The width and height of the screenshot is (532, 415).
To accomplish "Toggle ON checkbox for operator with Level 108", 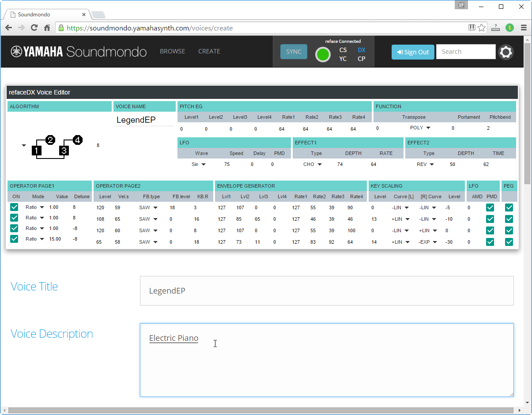I will [14, 218].
